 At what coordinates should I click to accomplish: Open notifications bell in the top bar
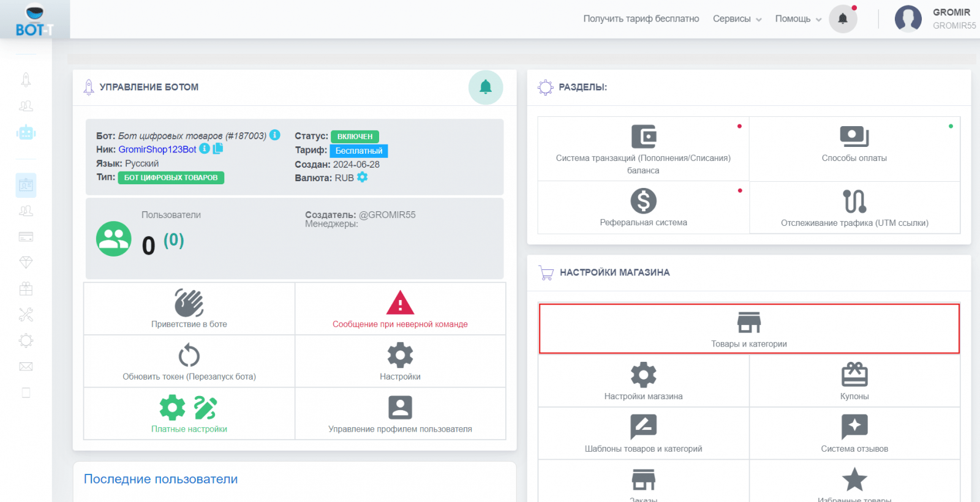pyautogui.click(x=843, y=19)
